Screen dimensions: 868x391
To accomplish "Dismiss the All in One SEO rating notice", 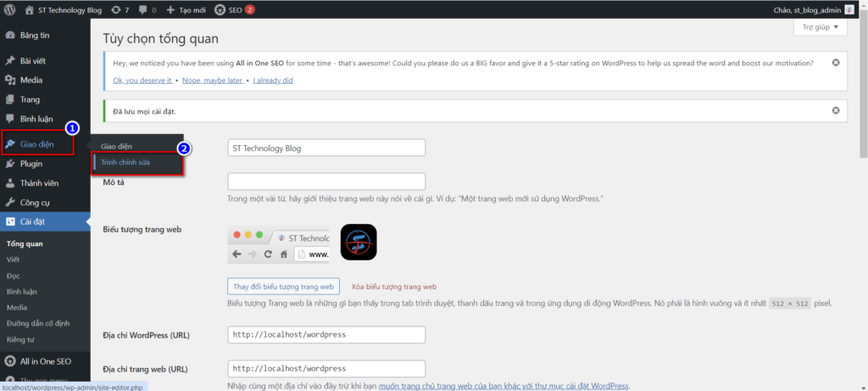I will [836, 63].
